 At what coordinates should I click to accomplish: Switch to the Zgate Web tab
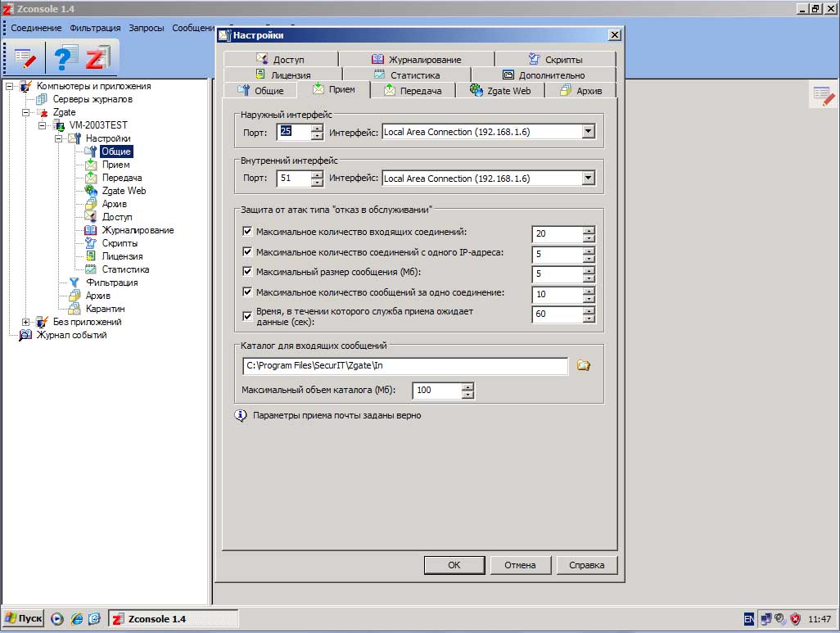coord(500,91)
